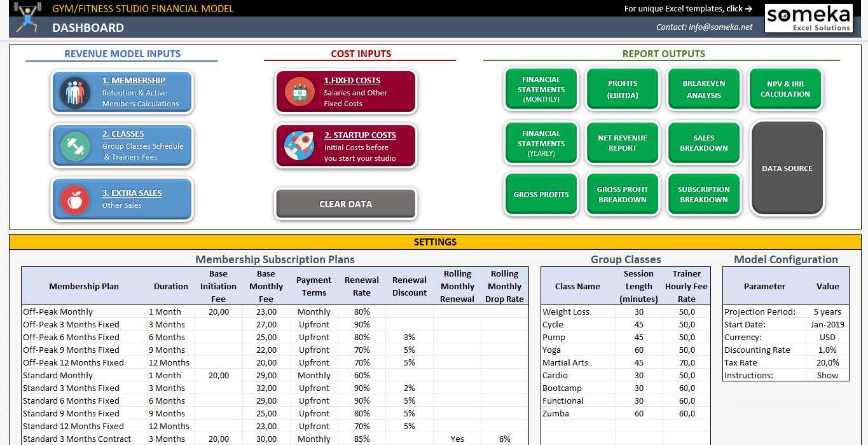
Task: Select the Cycle class cell
Action: click(578, 325)
